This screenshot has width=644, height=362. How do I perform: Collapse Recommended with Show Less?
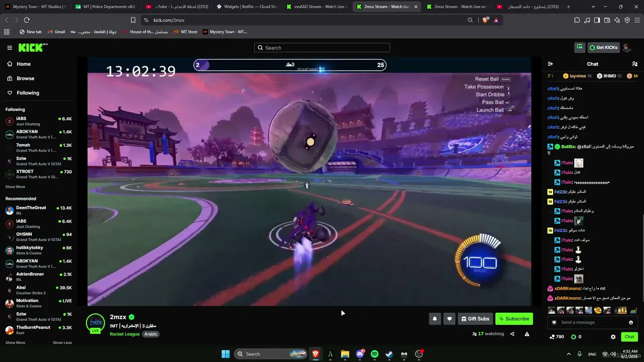(x=62, y=342)
